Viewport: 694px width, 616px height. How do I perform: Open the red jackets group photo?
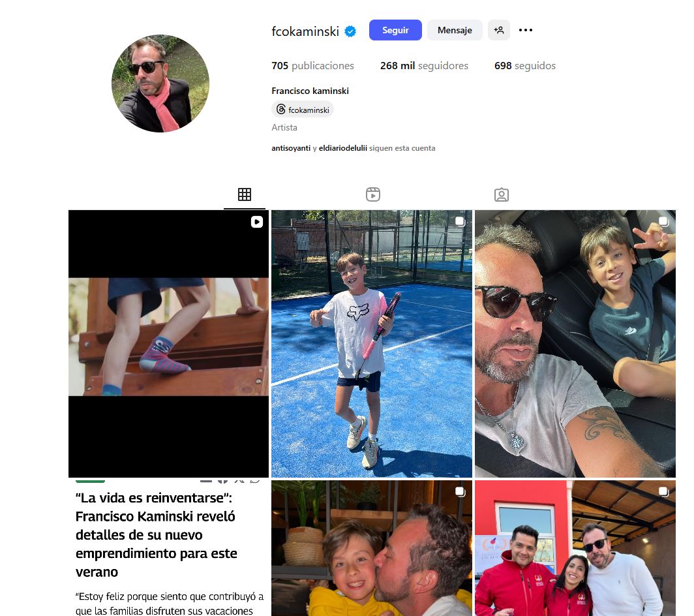click(575, 548)
